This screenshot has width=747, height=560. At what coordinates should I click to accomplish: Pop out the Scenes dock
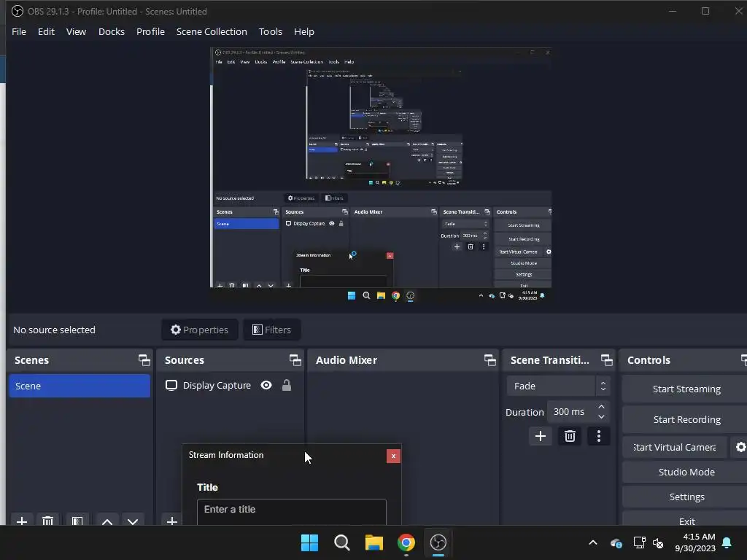[x=144, y=360]
